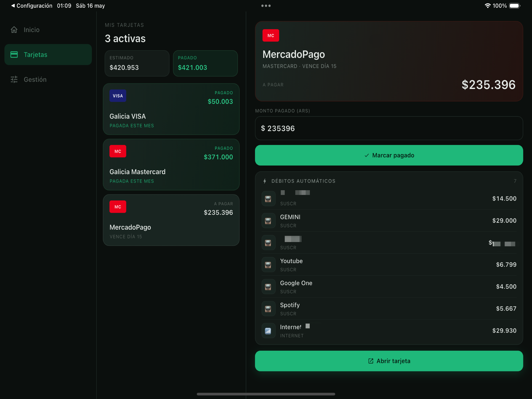
Task: Click the signal icon next to Internet
Action: click(x=268, y=331)
